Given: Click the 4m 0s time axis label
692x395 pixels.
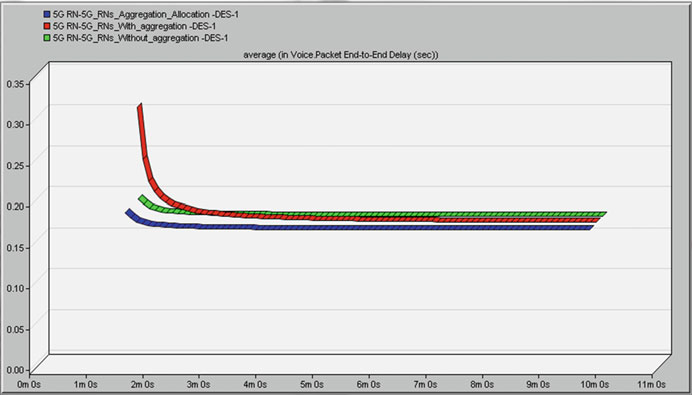Looking at the screenshot, I should point(255,384).
